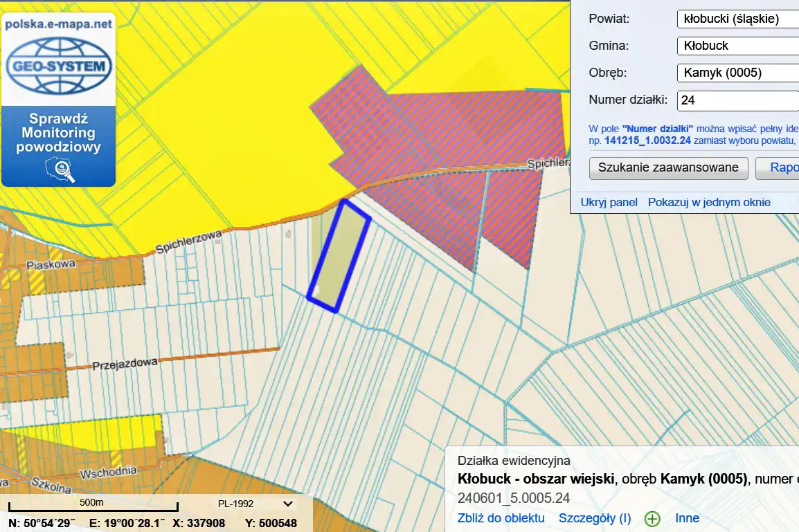This screenshot has width=799, height=532.
Task: Click the GEO-SYSTEM globe logo
Action: [58, 67]
